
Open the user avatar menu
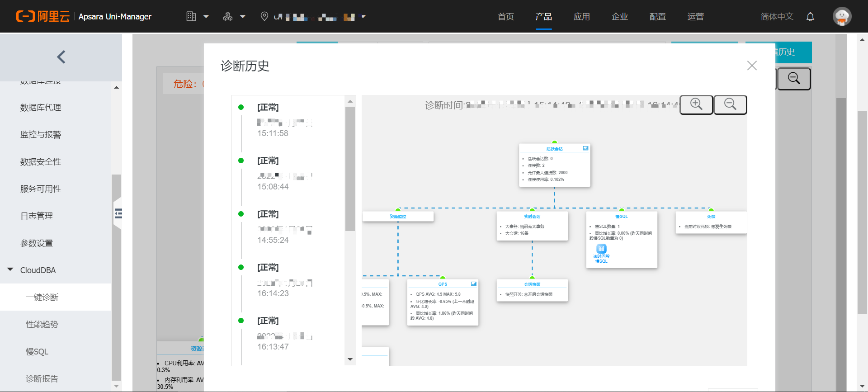(842, 17)
